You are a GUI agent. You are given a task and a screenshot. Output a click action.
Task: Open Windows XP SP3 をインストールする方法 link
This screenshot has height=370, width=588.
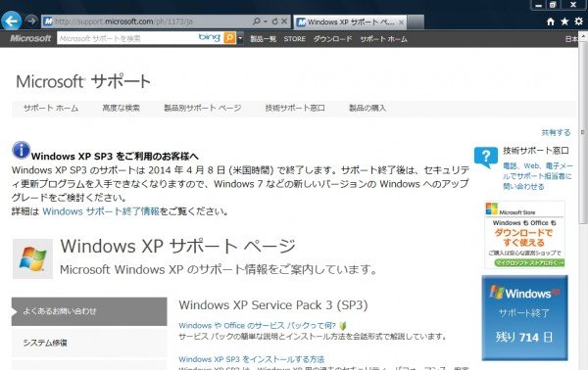click(252, 359)
